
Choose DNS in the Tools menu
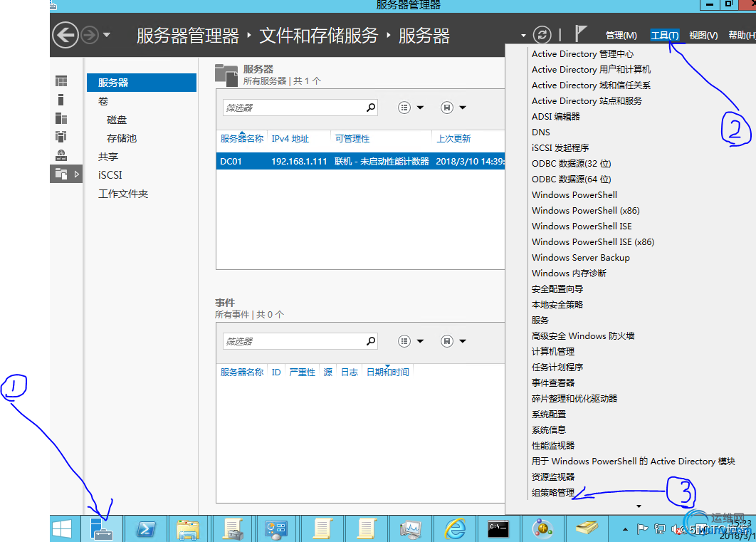tap(540, 132)
